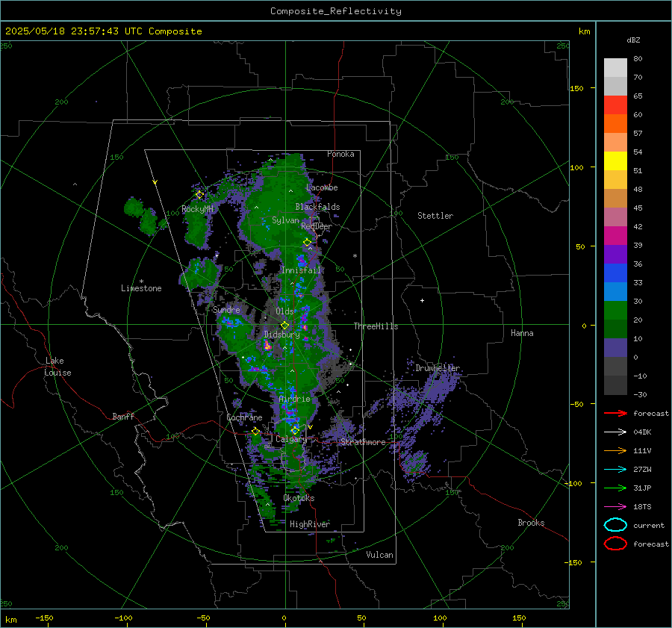
Task: Click the Innisfail city label
Action: (x=301, y=270)
